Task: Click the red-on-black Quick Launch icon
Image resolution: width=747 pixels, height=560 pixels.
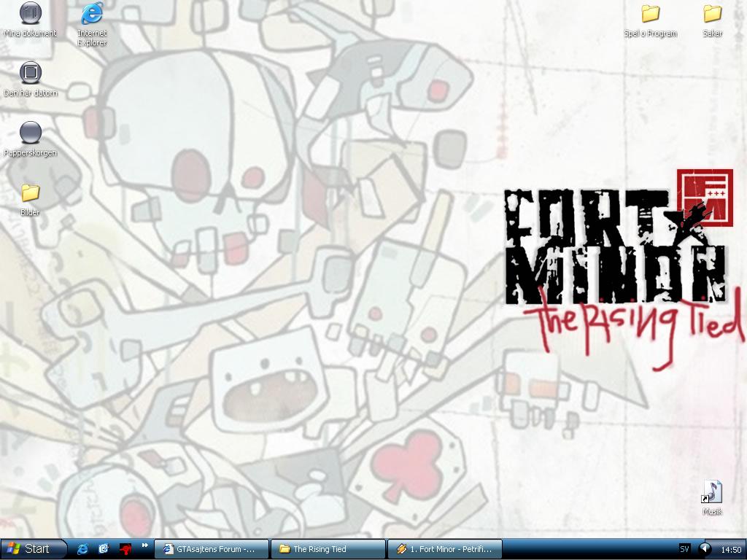Action: (x=125, y=549)
